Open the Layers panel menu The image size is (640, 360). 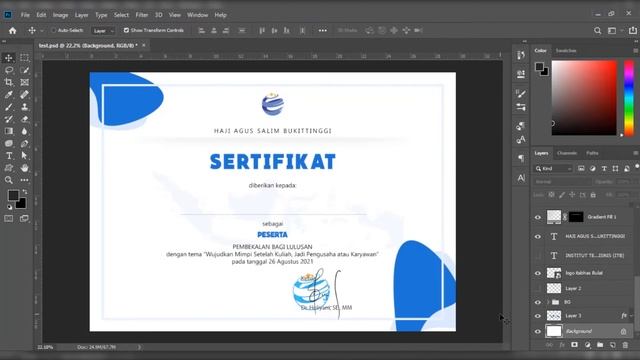636,153
